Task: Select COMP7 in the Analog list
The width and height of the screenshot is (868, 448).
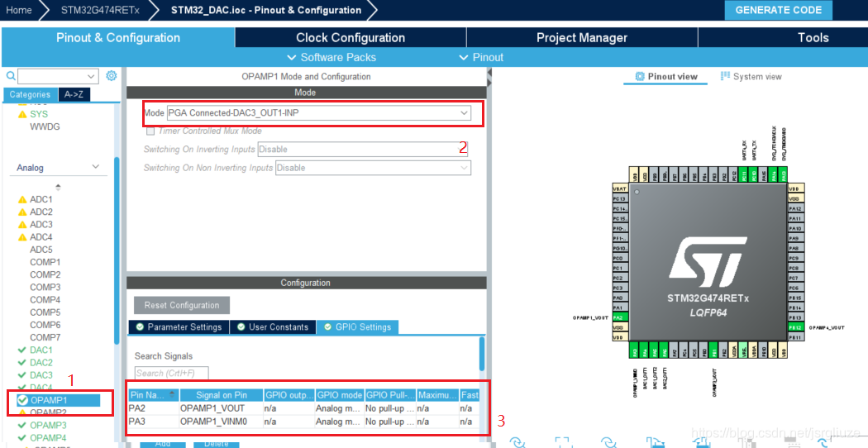Action: (45, 337)
